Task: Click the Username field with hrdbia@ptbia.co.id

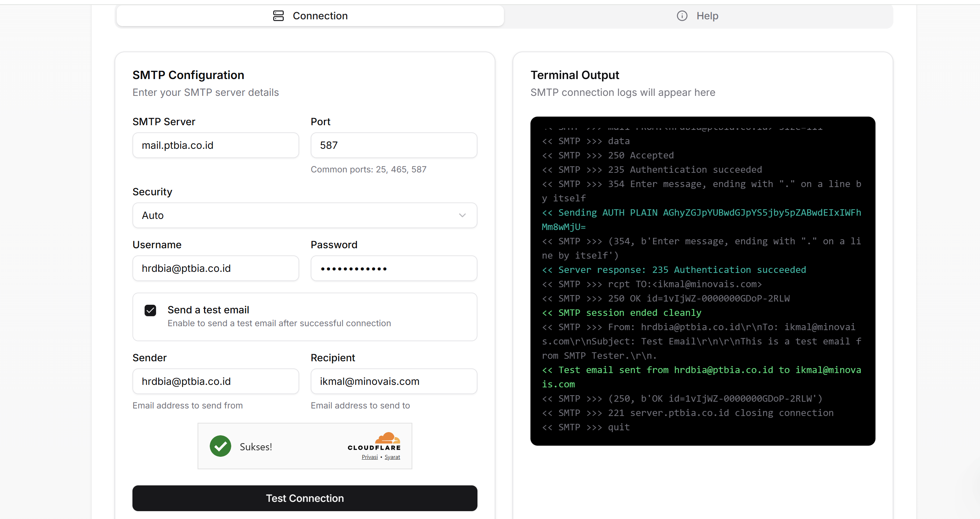Action: [215, 268]
